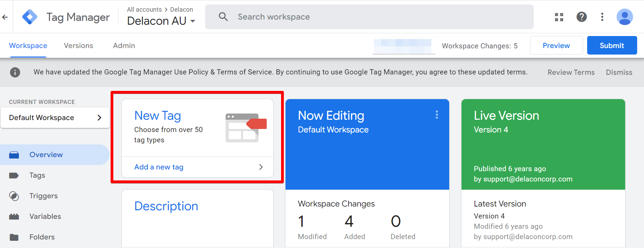Click the 0 Deleted count
The image size is (644, 248).
(x=403, y=227)
